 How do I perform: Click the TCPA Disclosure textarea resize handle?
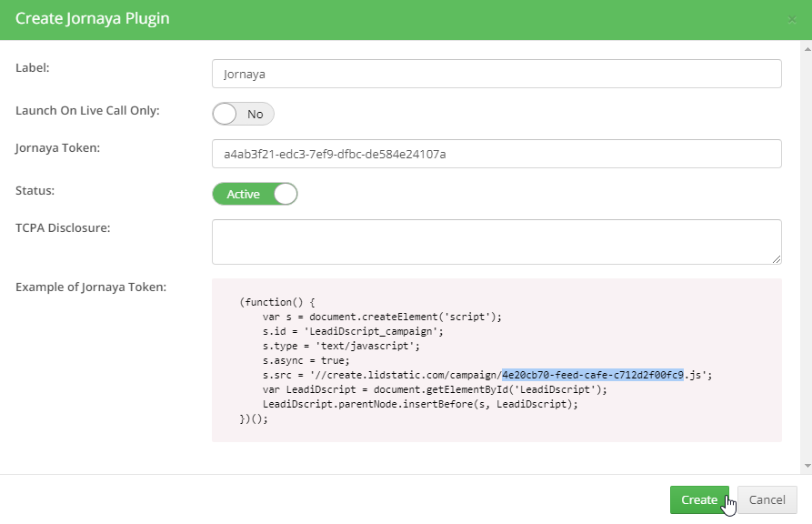777,259
